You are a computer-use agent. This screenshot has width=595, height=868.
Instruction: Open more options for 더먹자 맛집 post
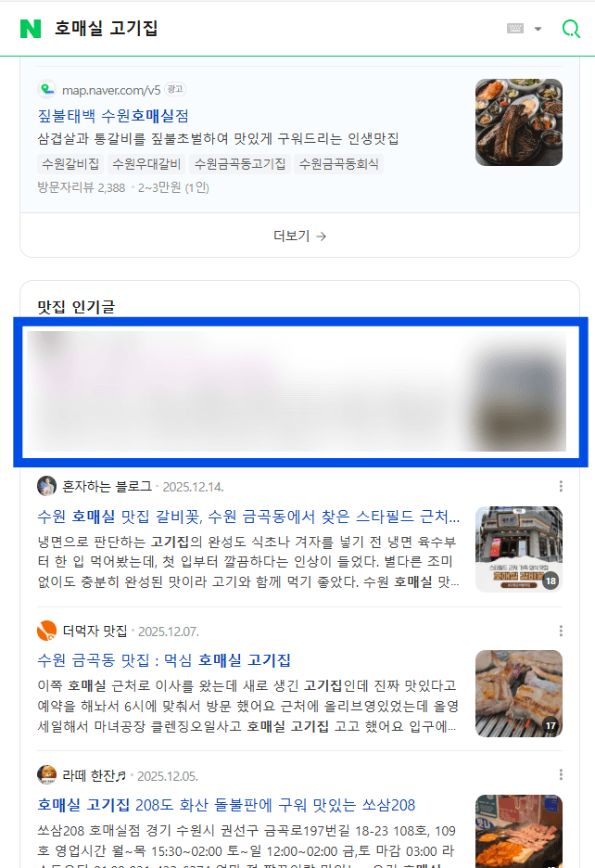561,631
